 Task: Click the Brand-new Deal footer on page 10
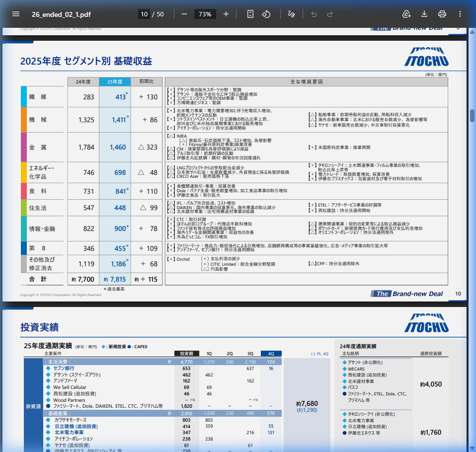[407, 294]
